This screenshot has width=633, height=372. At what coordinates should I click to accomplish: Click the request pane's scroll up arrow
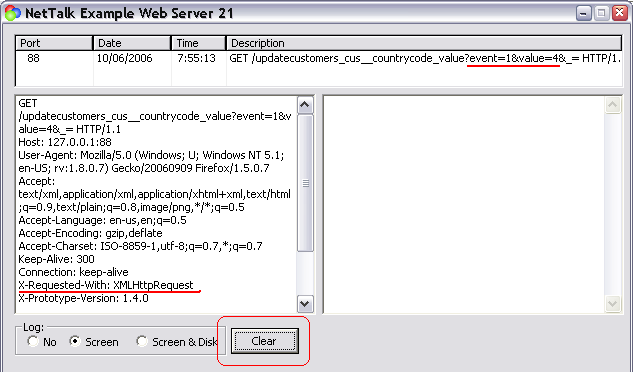click(305, 105)
